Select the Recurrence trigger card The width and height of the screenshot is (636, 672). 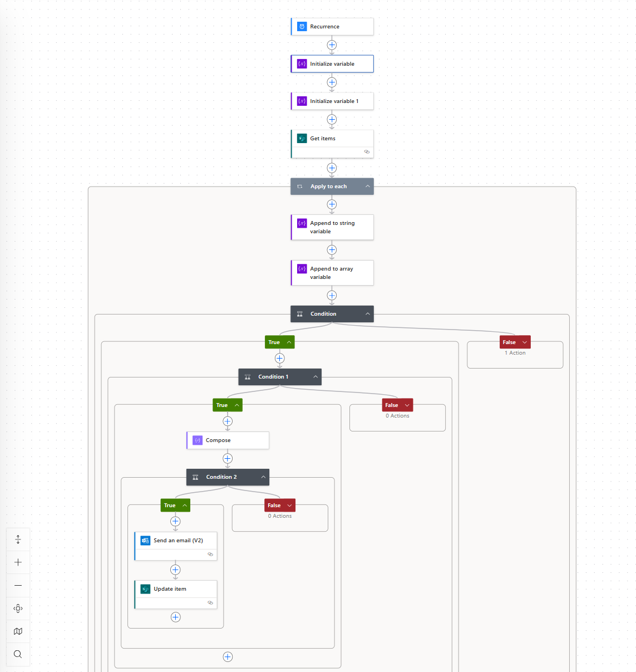click(x=332, y=26)
